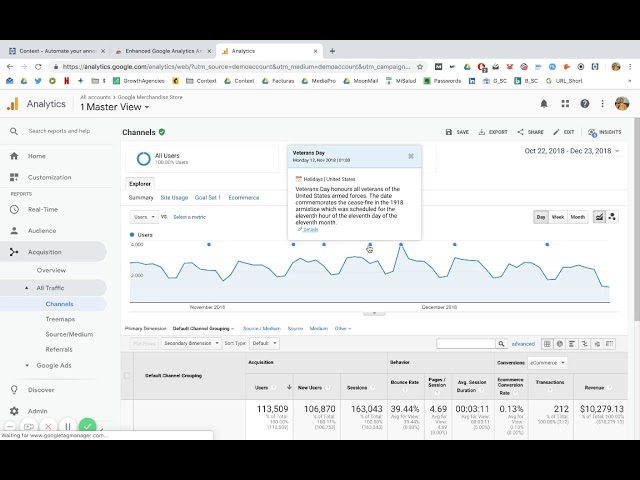Click the help question mark icon

click(584, 104)
